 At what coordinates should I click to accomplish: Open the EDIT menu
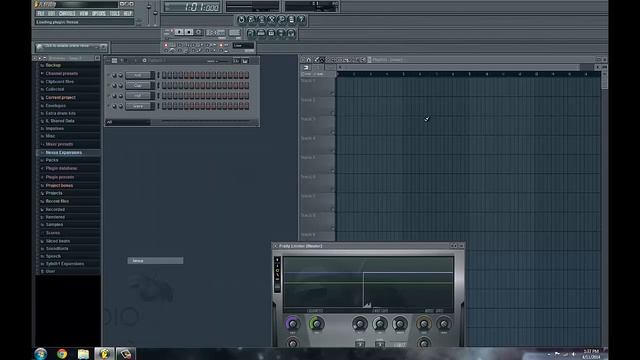51,13
